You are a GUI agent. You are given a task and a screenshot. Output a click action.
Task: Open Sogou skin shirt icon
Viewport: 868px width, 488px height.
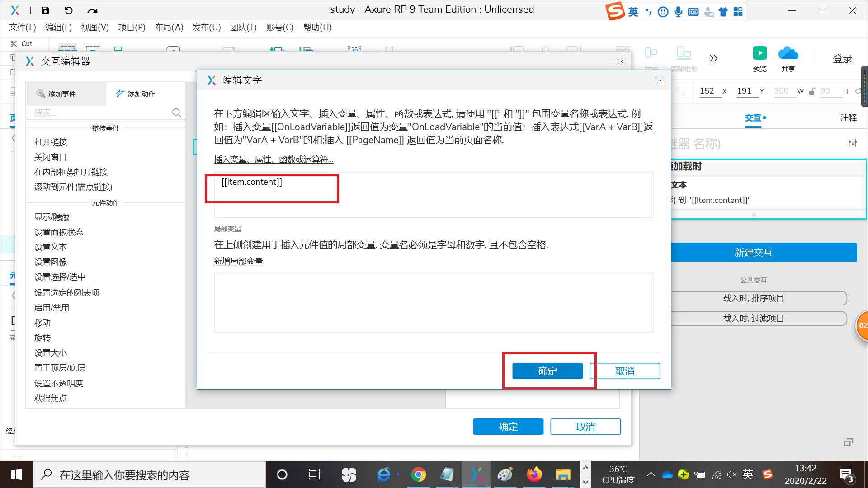[723, 12]
